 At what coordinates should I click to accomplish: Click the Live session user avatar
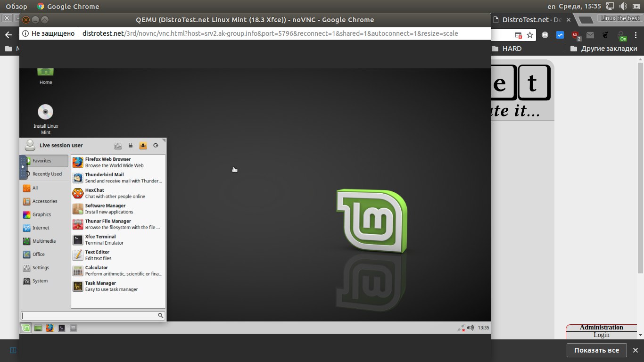30,145
